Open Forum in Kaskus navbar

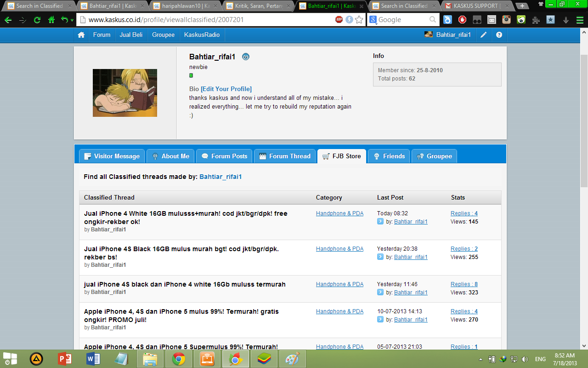pyautogui.click(x=102, y=35)
